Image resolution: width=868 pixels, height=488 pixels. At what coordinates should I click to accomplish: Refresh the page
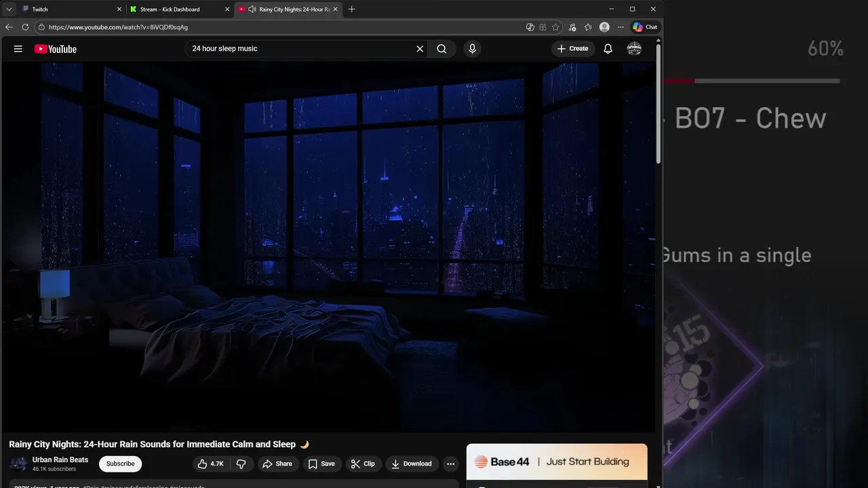25,27
